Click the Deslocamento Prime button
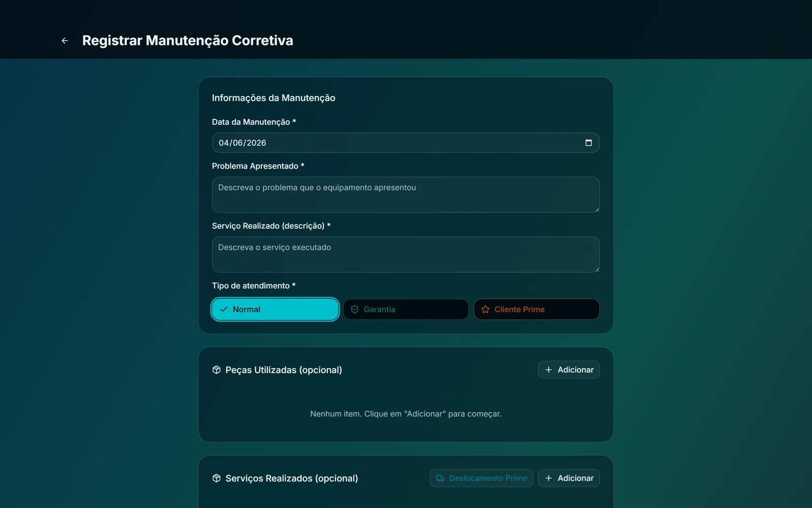The height and width of the screenshot is (508, 812). (481, 478)
